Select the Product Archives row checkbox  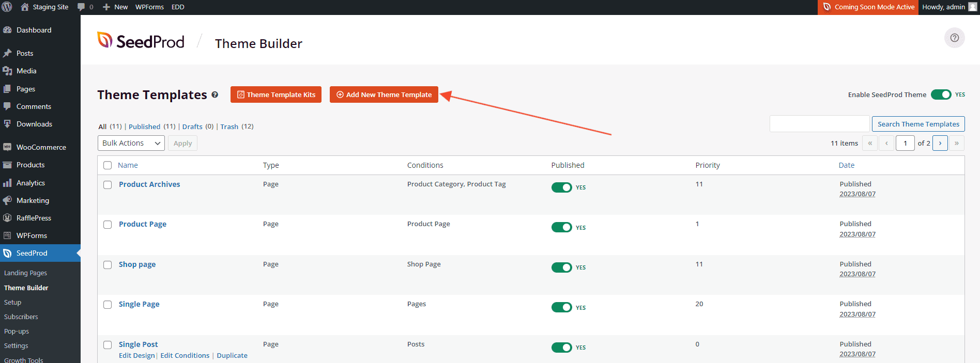pyautogui.click(x=108, y=185)
